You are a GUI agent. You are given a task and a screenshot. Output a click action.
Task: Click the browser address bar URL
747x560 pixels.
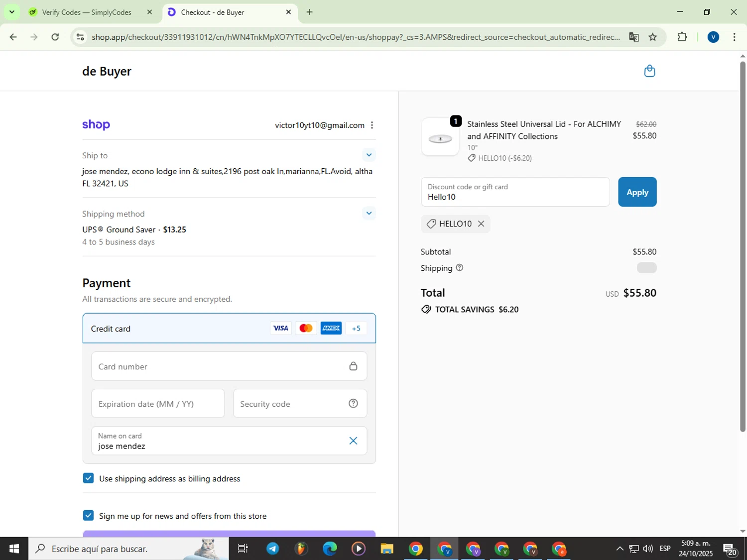tap(356, 37)
